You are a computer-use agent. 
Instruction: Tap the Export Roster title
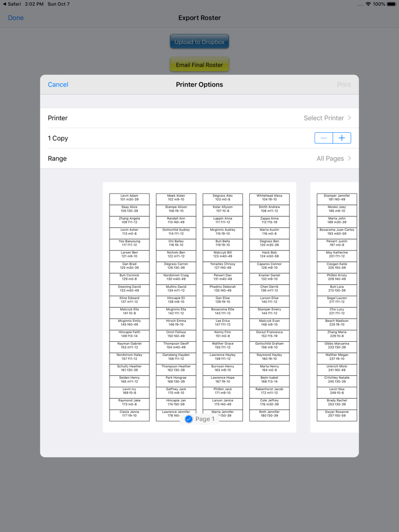(199, 18)
